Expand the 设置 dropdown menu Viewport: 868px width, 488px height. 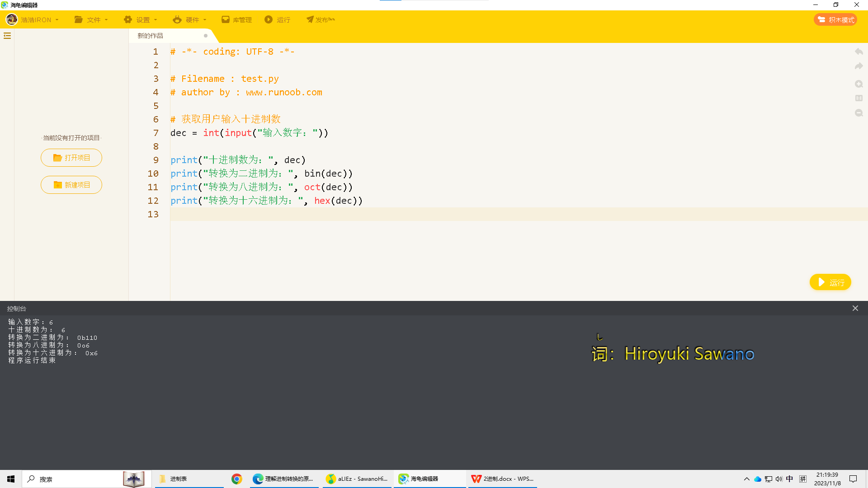click(141, 19)
